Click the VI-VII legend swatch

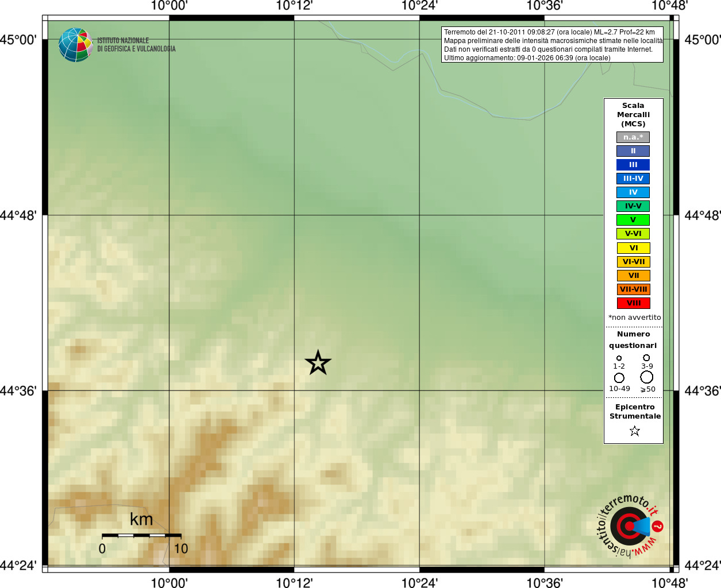click(633, 262)
